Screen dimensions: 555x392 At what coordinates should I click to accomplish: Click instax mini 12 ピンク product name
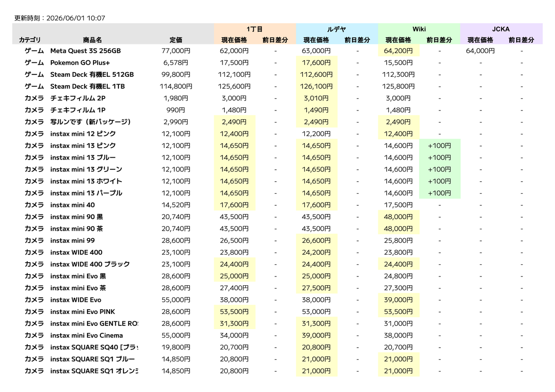coord(83,134)
